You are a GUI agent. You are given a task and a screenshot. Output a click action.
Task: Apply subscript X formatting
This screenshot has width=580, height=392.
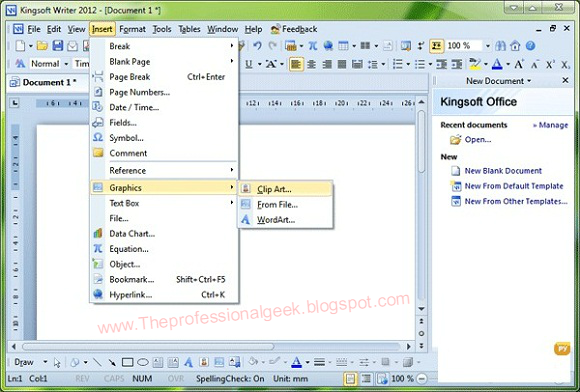coord(566,65)
